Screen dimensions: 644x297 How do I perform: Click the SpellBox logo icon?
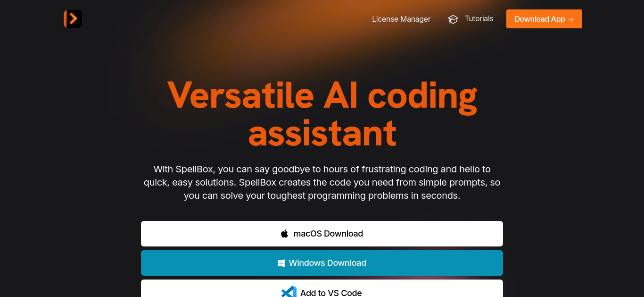coord(73,19)
